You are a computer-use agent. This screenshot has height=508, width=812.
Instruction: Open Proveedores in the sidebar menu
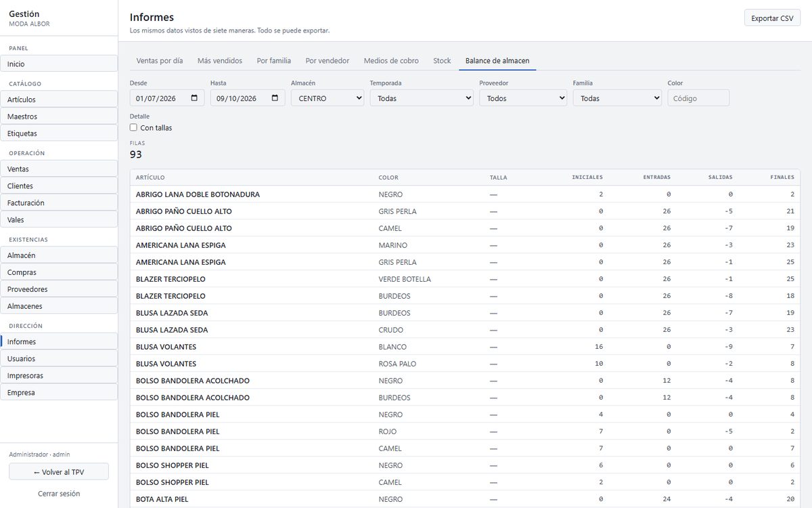point(59,289)
